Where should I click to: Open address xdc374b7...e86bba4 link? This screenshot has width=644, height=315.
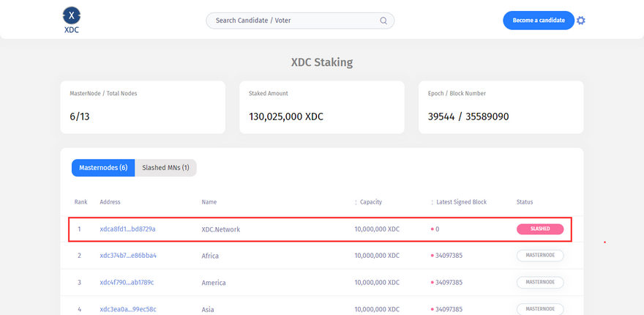click(x=128, y=256)
